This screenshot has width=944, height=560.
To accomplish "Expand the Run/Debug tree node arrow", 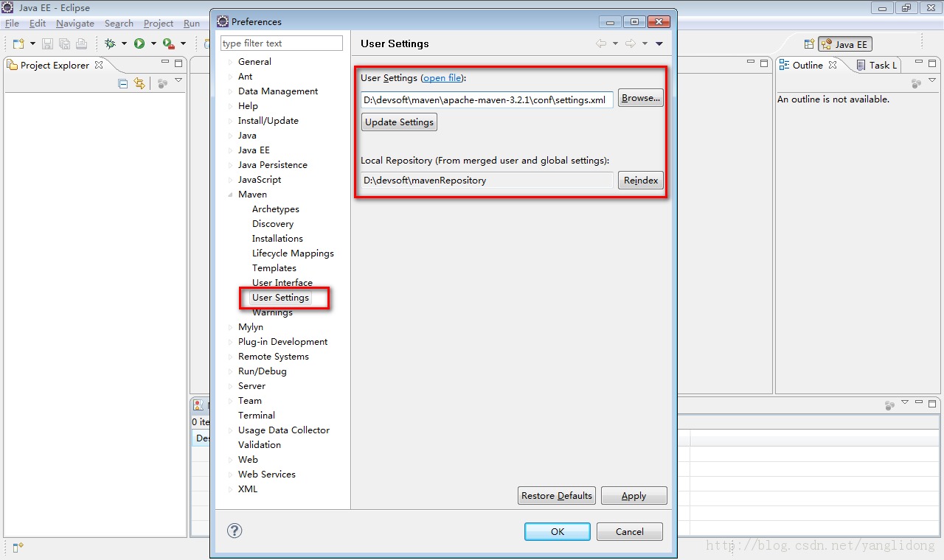I will [x=230, y=371].
